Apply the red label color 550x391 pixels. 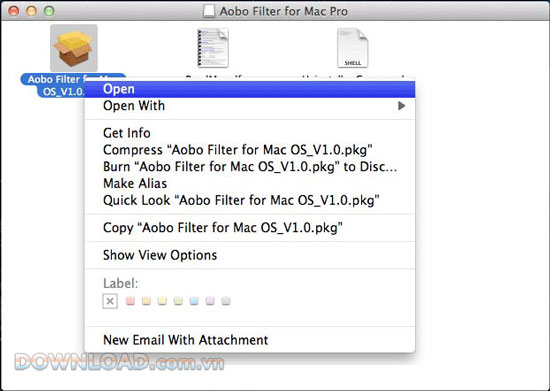[x=130, y=301]
